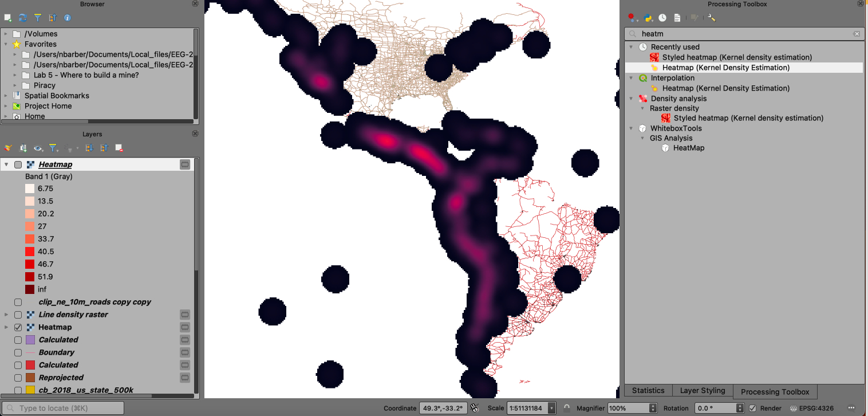Viewport: 868px width, 416px height.
Task: Open Processing results viewer icon
Action: point(677,18)
